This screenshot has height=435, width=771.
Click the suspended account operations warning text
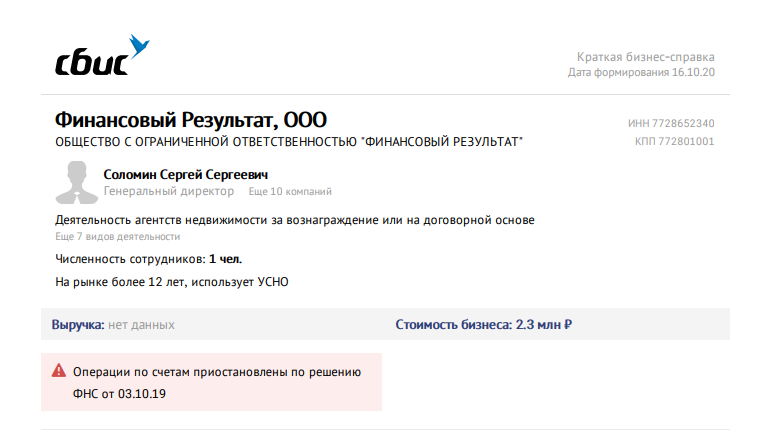pyautogui.click(x=217, y=382)
